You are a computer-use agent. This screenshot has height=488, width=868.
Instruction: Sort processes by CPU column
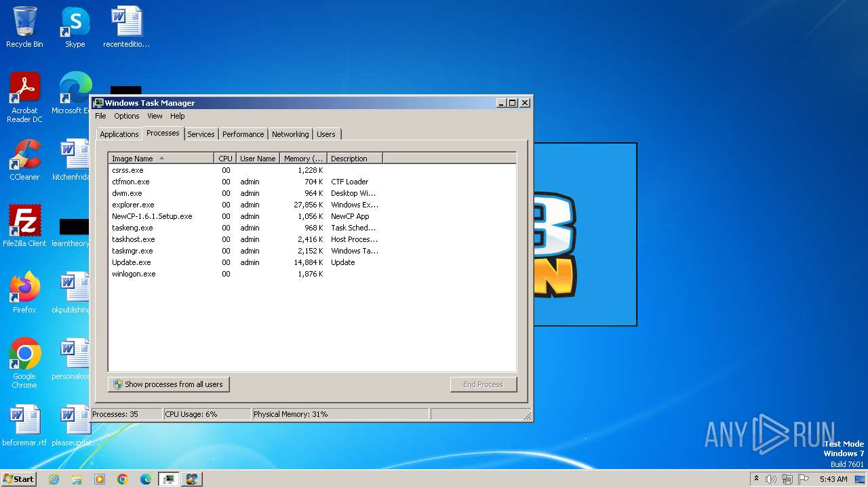pos(225,159)
